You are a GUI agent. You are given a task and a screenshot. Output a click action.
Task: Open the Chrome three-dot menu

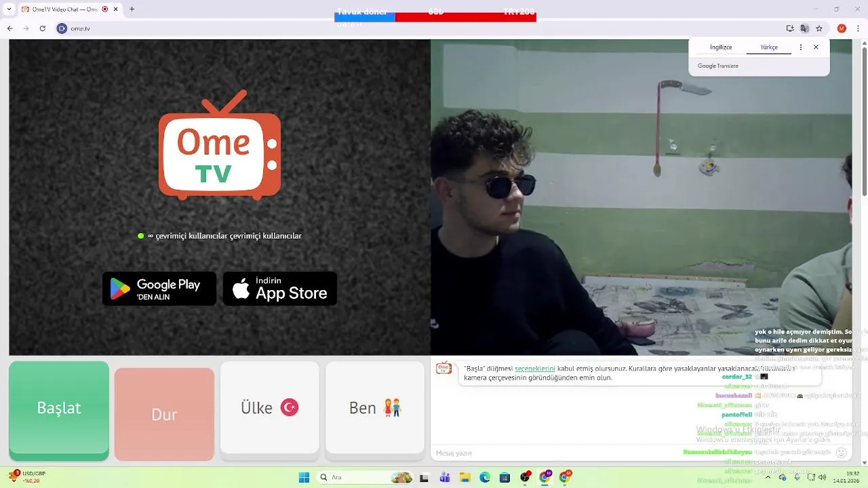(859, 28)
